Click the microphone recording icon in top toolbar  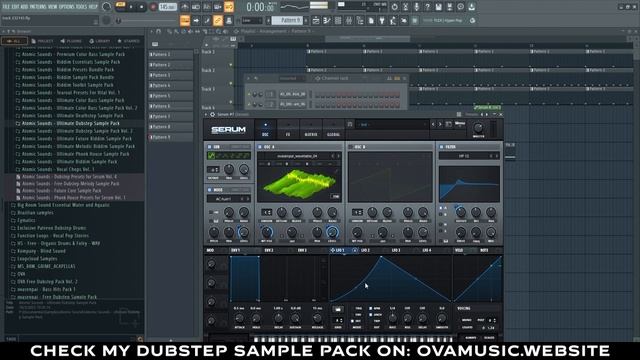[x=416, y=7]
